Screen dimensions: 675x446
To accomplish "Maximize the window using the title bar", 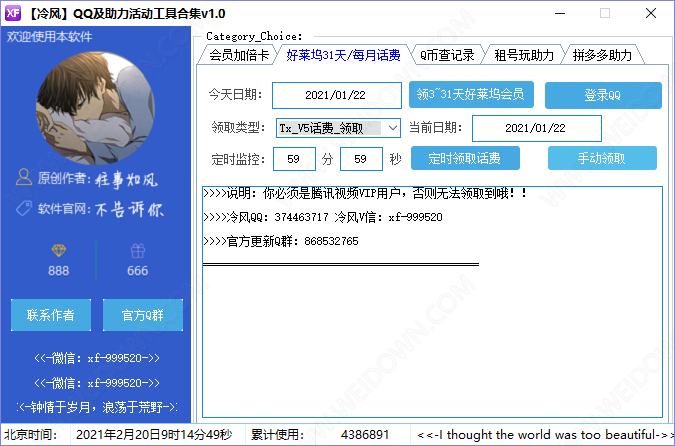I will 604,14.
